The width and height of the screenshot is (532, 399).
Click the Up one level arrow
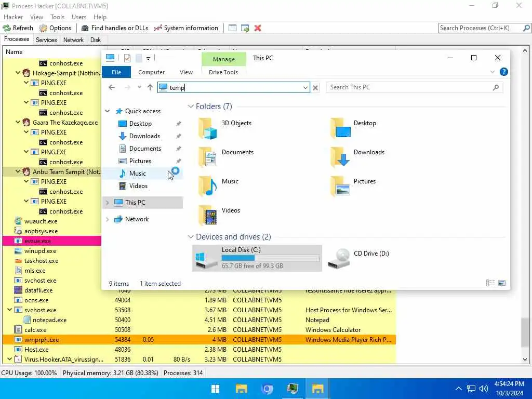pyautogui.click(x=150, y=87)
